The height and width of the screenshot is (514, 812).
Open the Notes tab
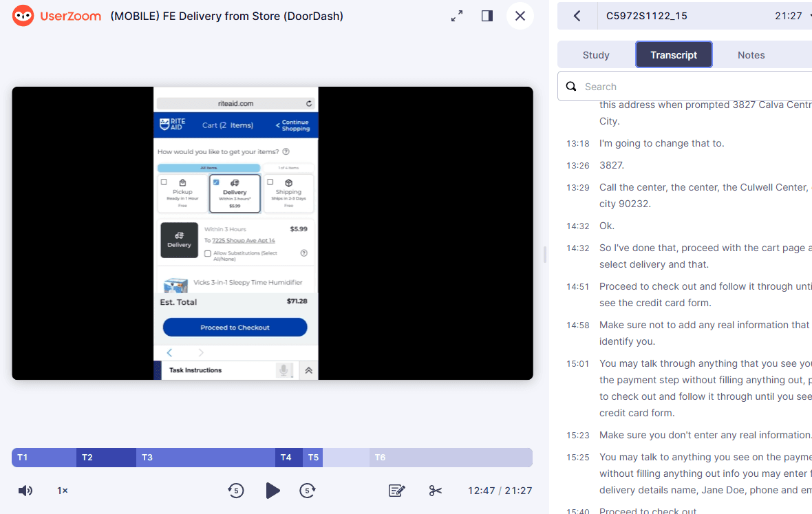(751, 54)
